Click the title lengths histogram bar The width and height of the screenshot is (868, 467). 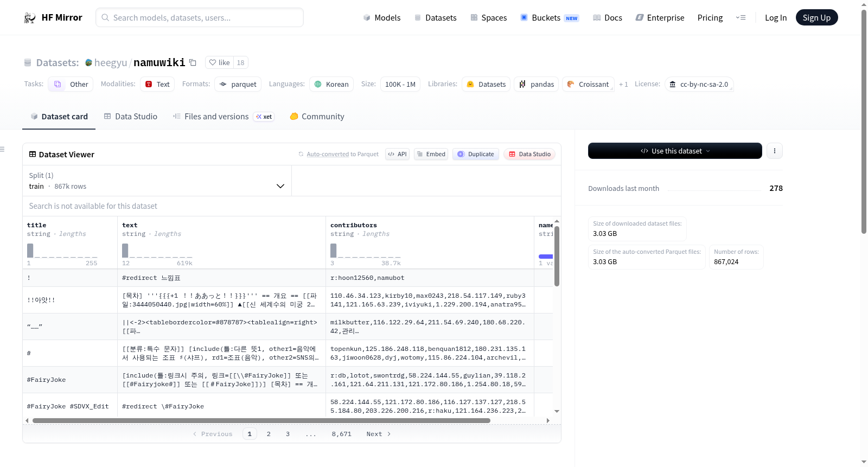point(30,251)
